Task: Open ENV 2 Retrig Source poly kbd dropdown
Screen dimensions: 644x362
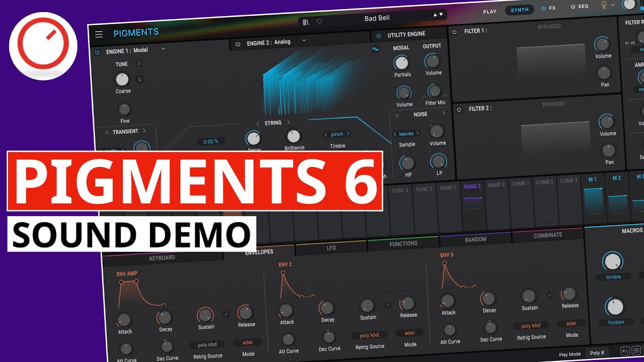Action: point(369,335)
